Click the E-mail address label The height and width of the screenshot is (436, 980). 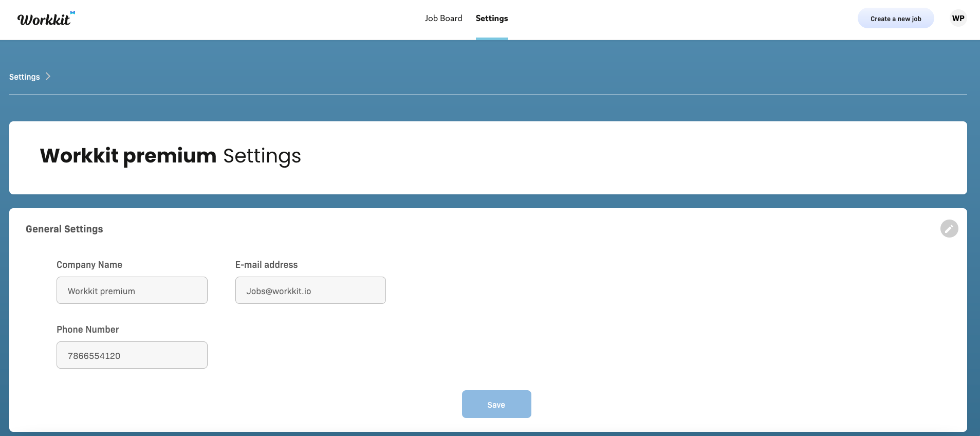tap(266, 265)
